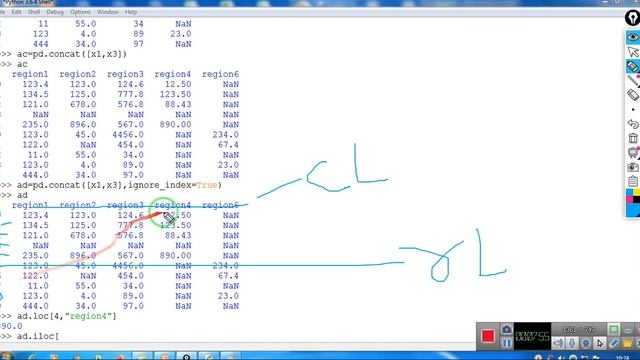Screen dimensions: 640x360
Task: Click the Windows Start button
Action: [x=6, y=356]
